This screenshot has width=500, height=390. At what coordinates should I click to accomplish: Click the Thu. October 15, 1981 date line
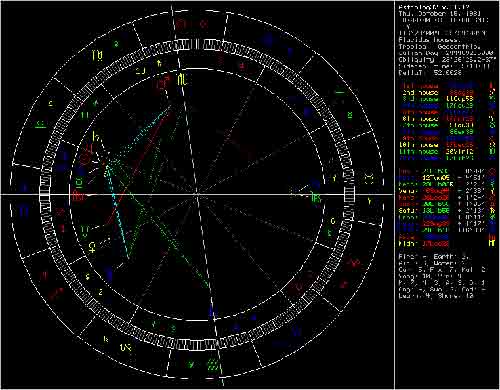[439, 14]
